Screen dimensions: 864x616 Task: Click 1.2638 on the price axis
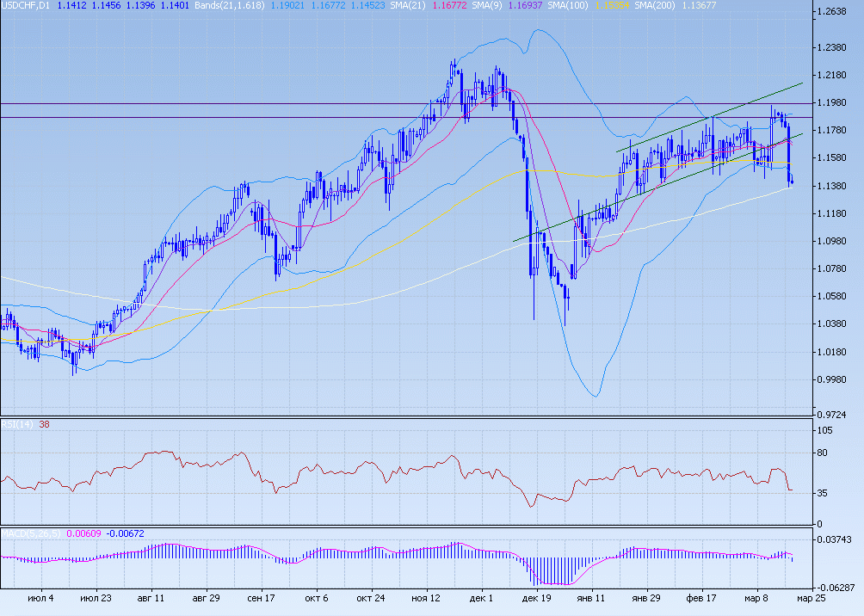click(x=836, y=12)
